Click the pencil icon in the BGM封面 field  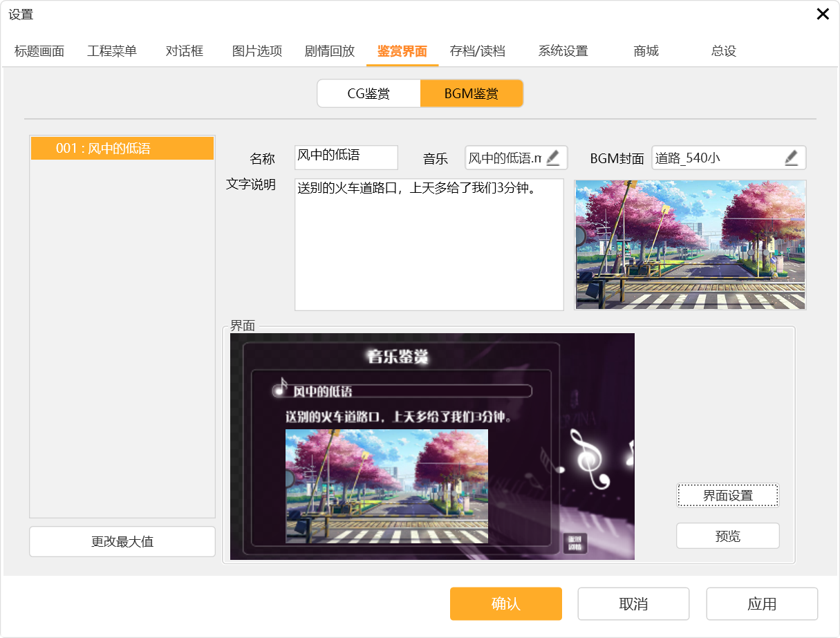pyautogui.click(x=792, y=158)
